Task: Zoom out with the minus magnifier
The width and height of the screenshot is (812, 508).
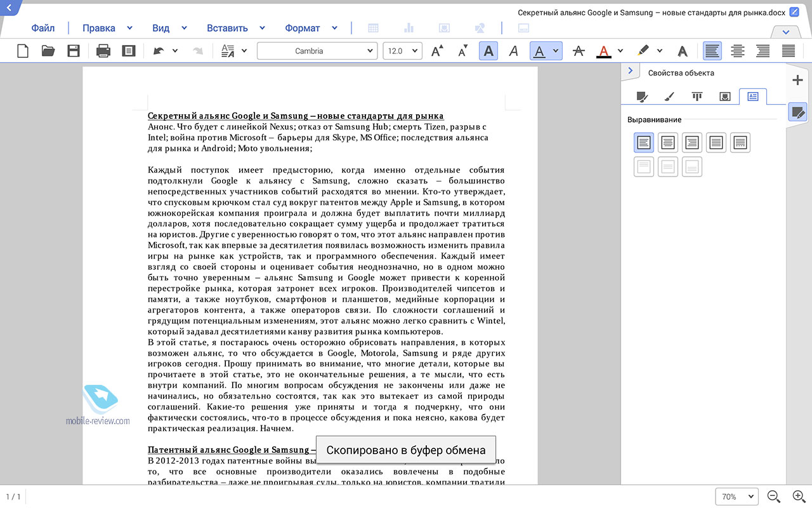Action: pyautogui.click(x=774, y=497)
